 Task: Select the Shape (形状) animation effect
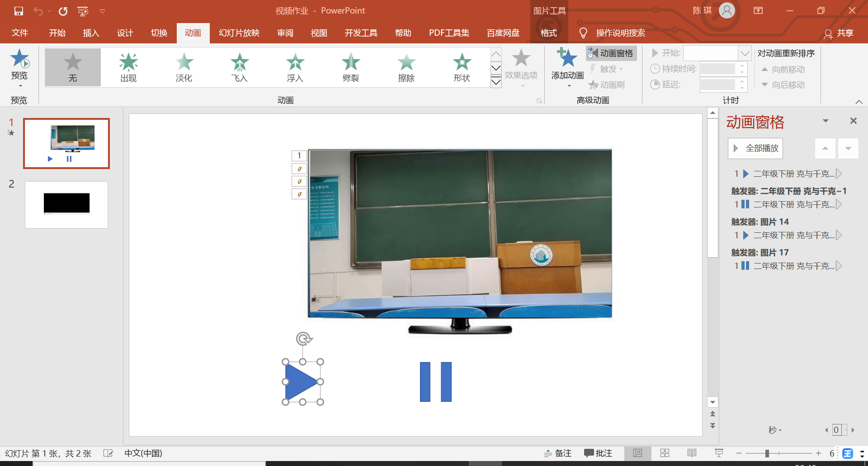pyautogui.click(x=462, y=67)
